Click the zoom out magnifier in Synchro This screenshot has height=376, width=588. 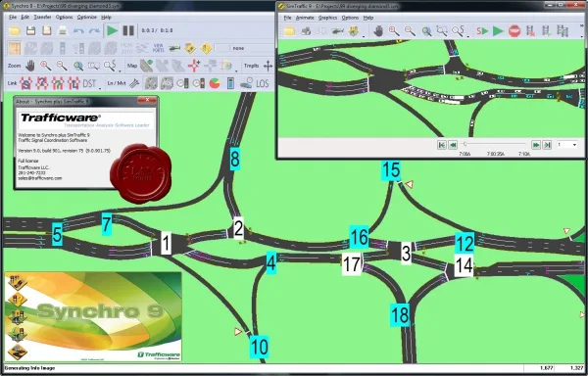(62, 66)
